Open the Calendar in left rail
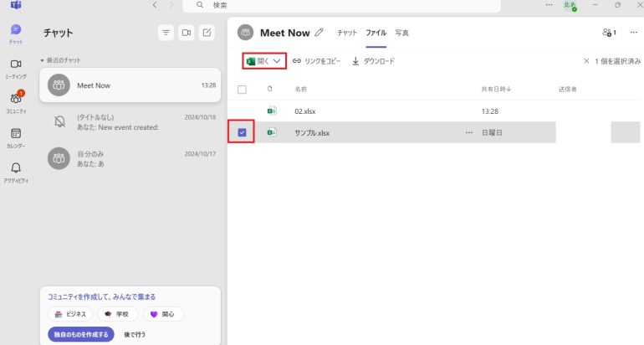The image size is (644, 345). point(16,136)
